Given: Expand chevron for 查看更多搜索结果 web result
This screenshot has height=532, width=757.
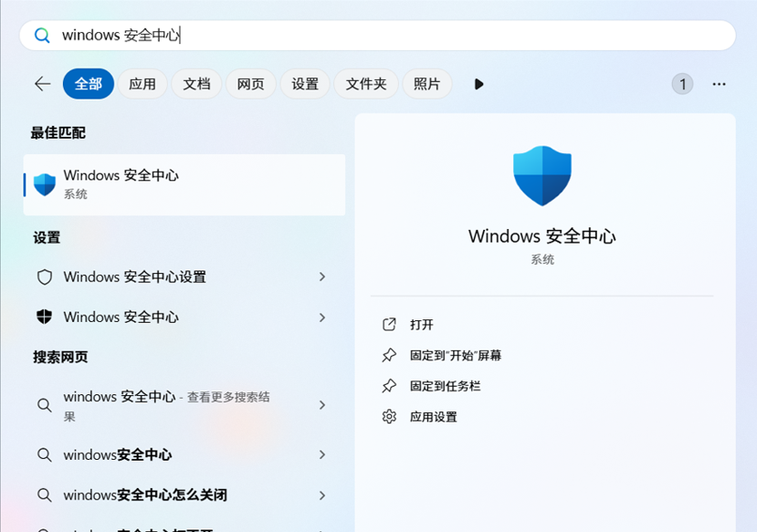Looking at the screenshot, I should click(322, 405).
